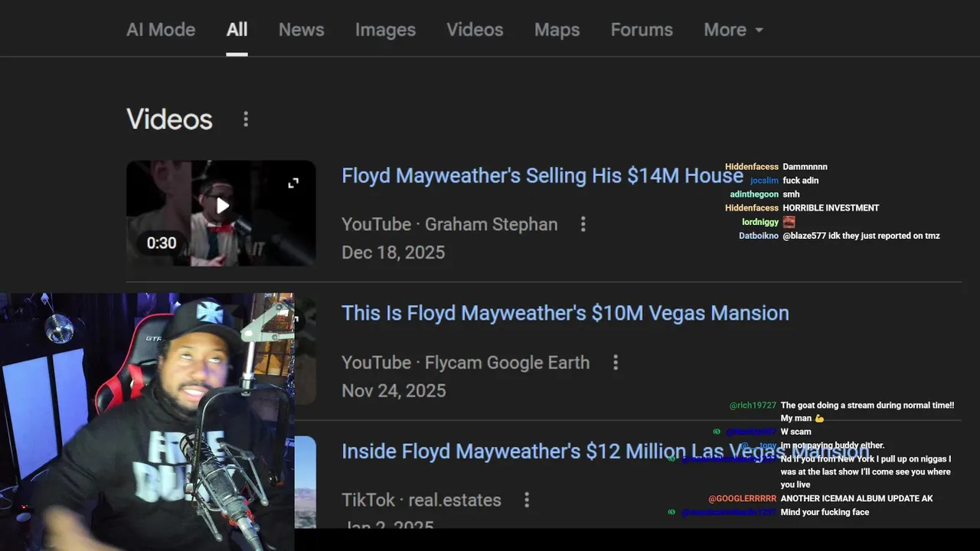Select the Maps tab

pyautogui.click(x=557, y=30)
